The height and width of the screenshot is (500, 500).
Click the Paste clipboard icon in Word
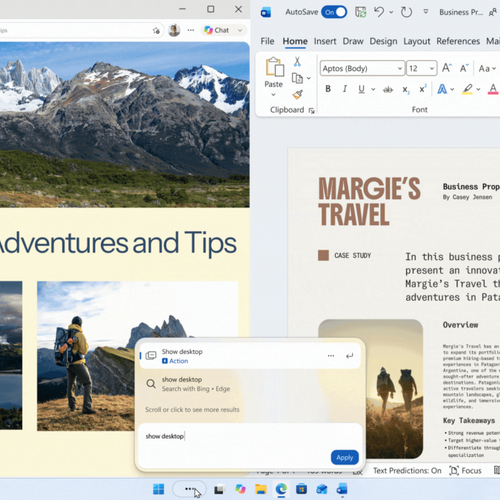click(275, 67)
